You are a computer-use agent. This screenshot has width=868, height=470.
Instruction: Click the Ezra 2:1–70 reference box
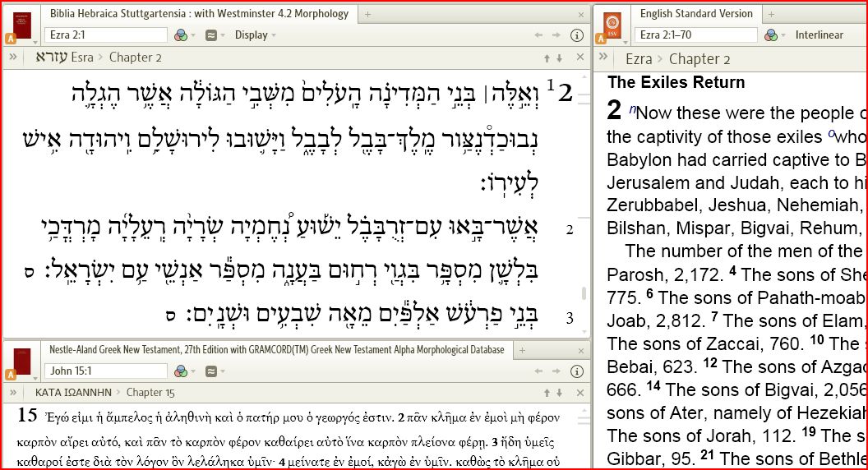click(696, 35)
